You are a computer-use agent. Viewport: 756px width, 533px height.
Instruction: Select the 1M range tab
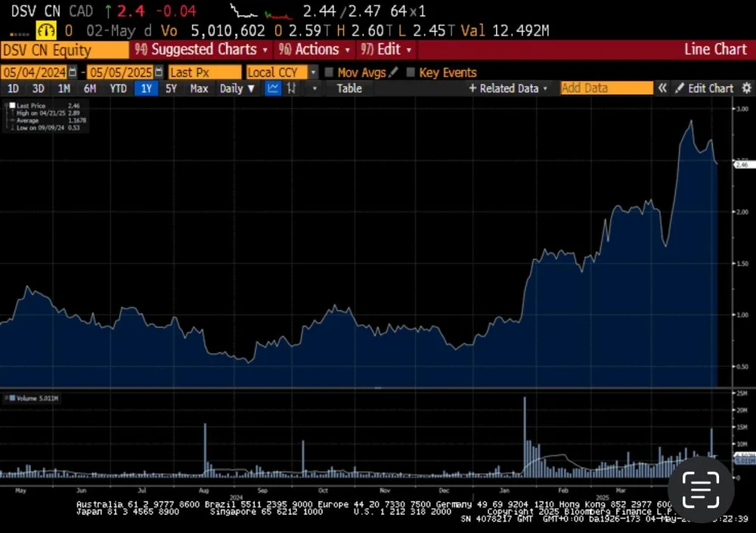pos(64,88)
